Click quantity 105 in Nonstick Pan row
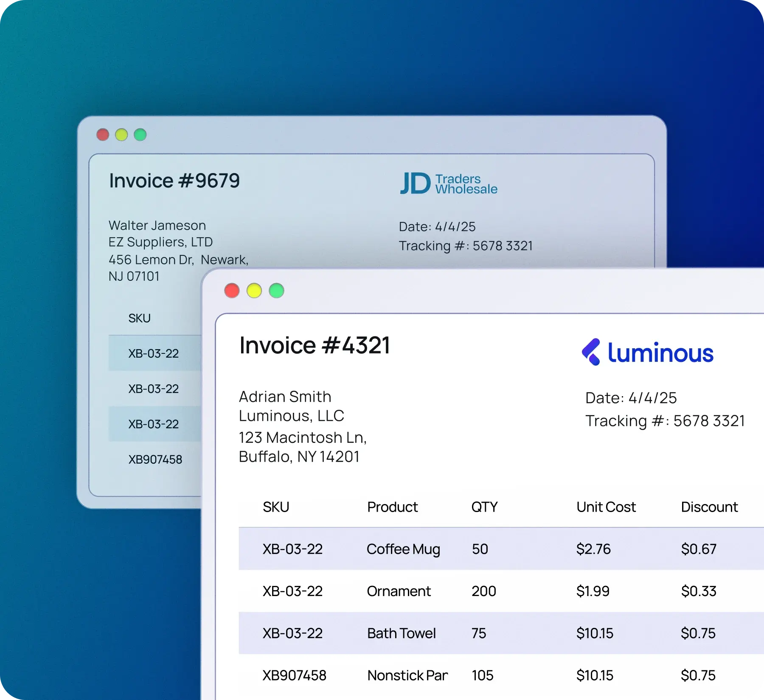This screenshot has width=764, height=700. point(483,675)
